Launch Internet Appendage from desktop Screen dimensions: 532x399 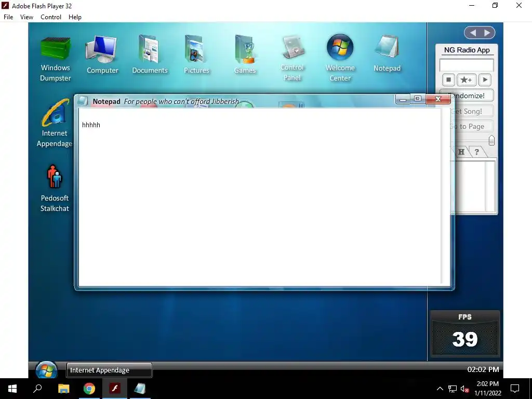click(55, 123)
